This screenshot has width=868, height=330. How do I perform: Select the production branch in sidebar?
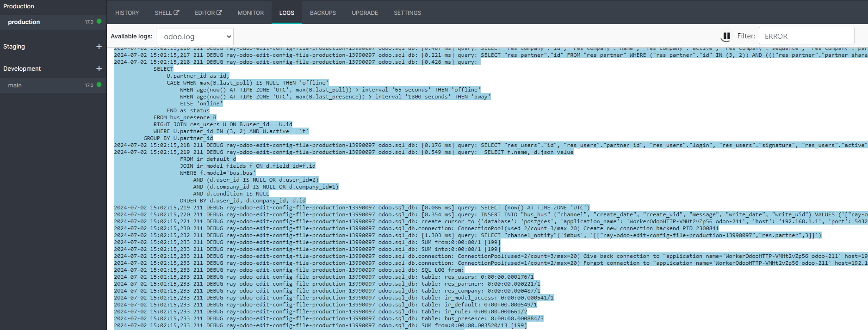click(x=53, y=22)
